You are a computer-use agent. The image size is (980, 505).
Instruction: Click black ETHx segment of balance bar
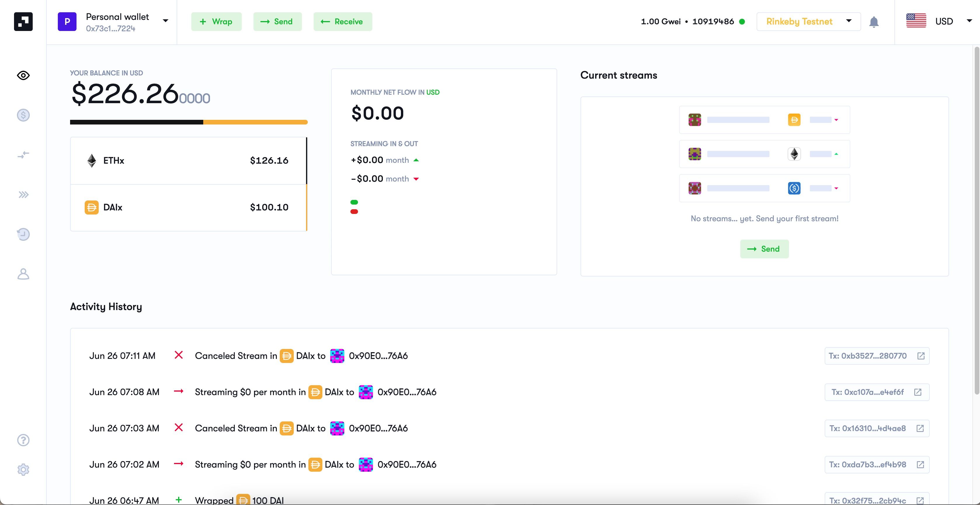137,122
